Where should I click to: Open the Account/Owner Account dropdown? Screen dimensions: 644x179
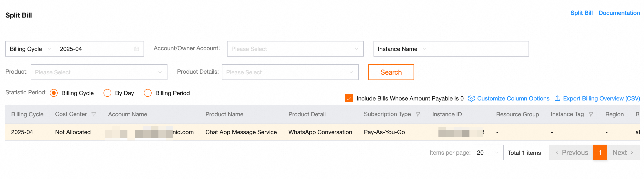(x=295, y=49)
